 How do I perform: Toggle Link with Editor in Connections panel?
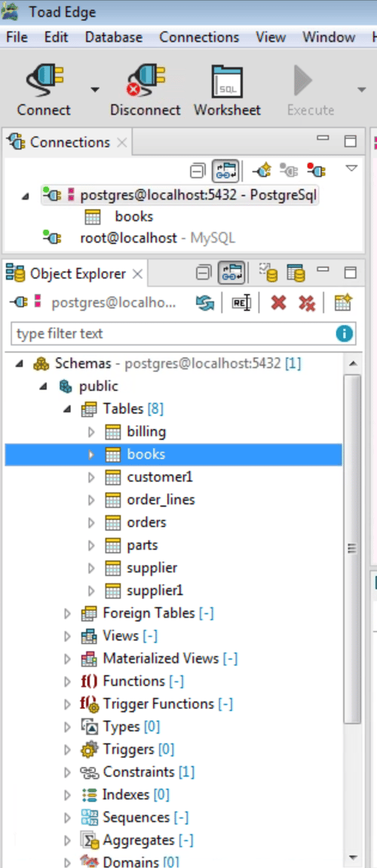226,170
